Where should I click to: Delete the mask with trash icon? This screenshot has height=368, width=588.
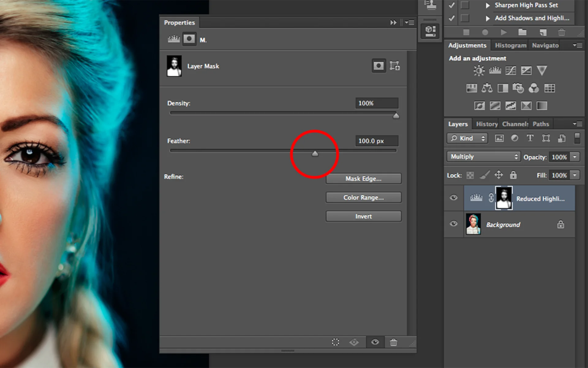[394, 342]
